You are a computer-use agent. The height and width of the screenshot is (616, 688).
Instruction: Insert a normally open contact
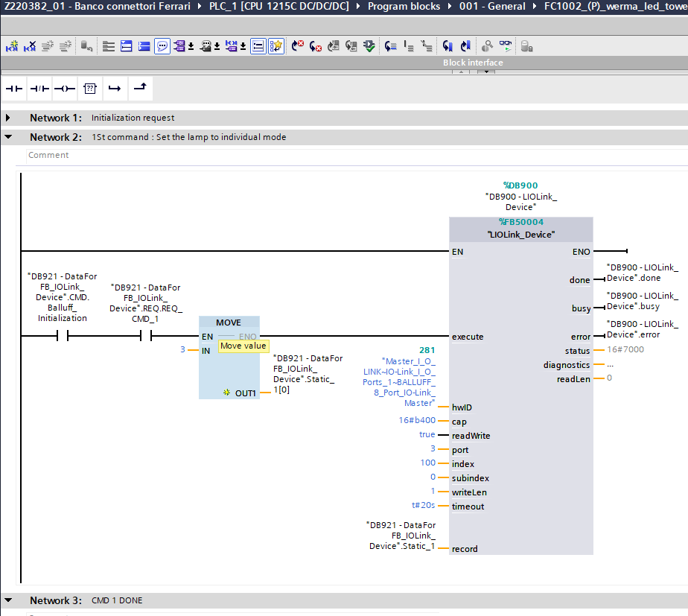pos(15,89)
